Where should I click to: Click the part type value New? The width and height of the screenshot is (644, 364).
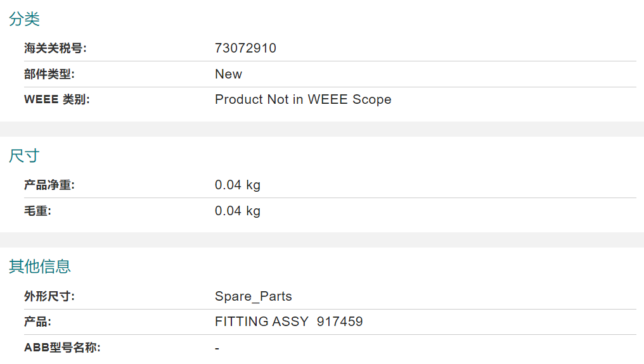pos(228,74)
